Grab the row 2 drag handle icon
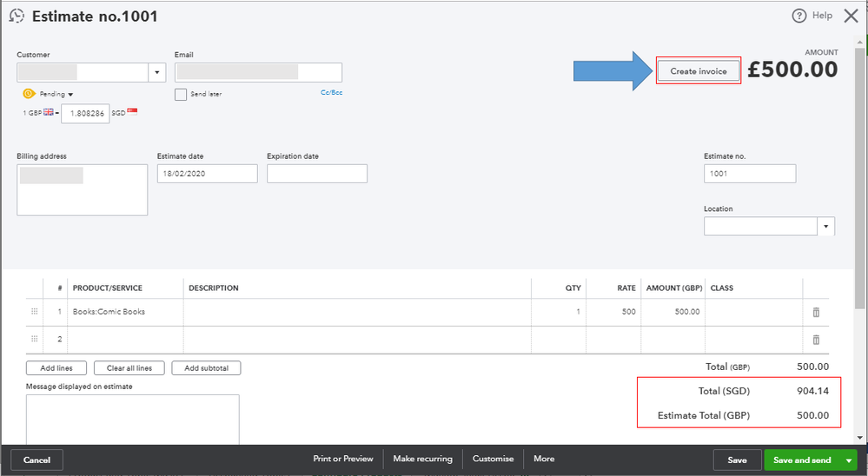The image size is (868, 476). (35, 339)
